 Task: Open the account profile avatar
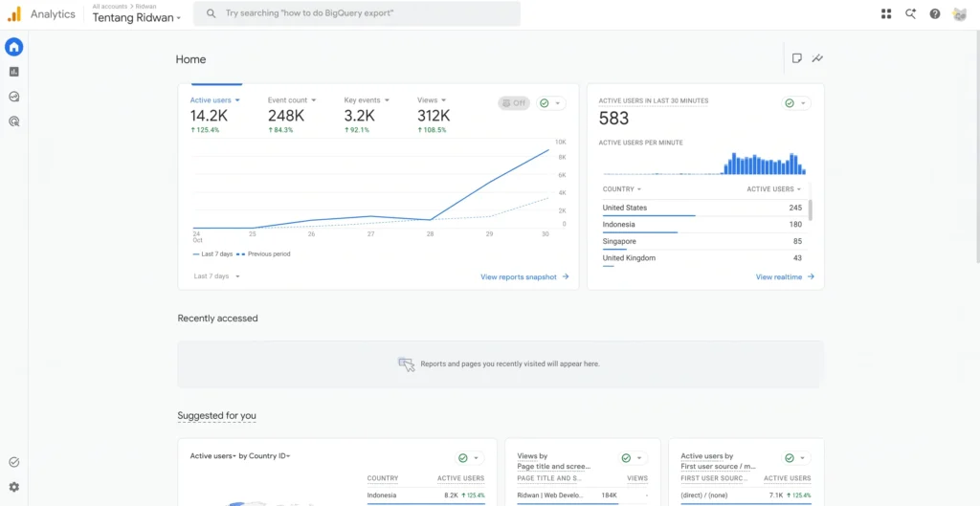tap(959, 13)
